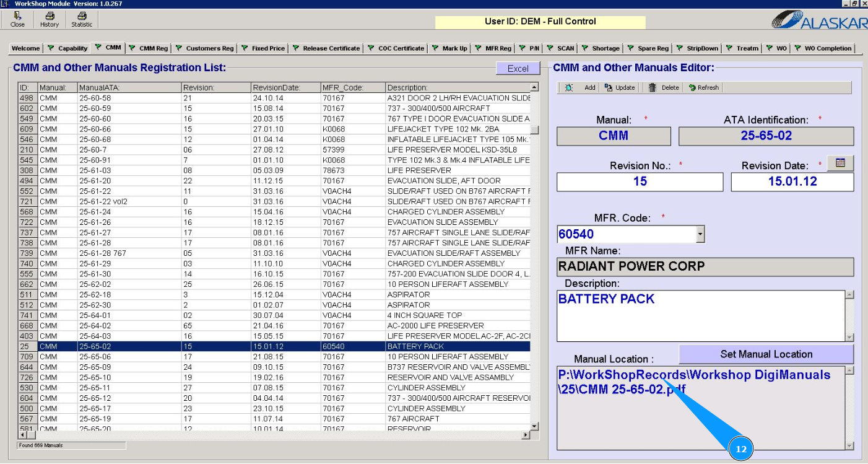Switch to the Capability tab

point(68,48)
